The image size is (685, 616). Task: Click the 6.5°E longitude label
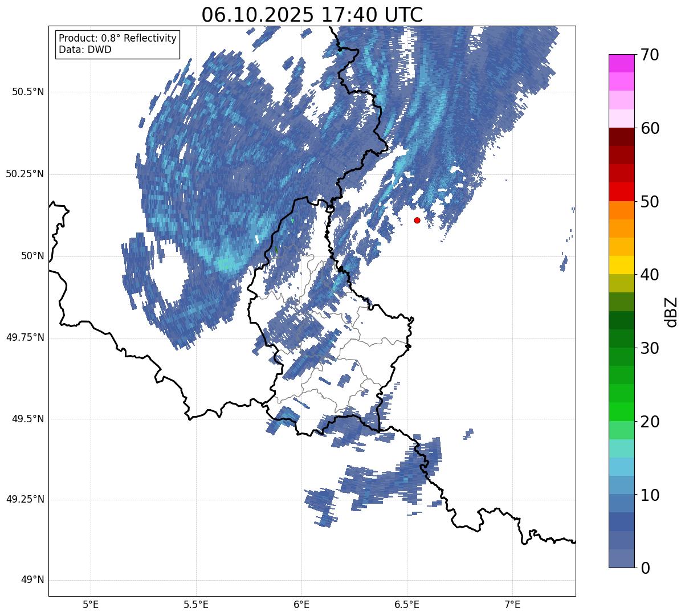pos(407,604)
